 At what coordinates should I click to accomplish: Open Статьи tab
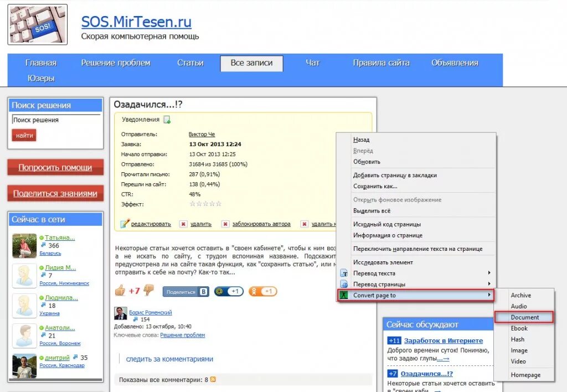pyautogui.click(x=190, y=63)
